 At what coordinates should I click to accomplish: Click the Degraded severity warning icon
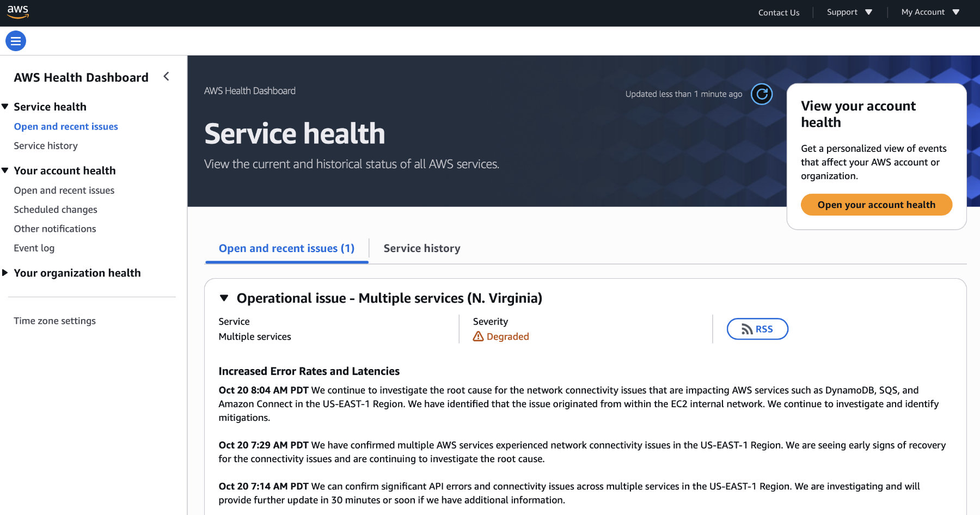pyautogui.click(x=478, y=336)
